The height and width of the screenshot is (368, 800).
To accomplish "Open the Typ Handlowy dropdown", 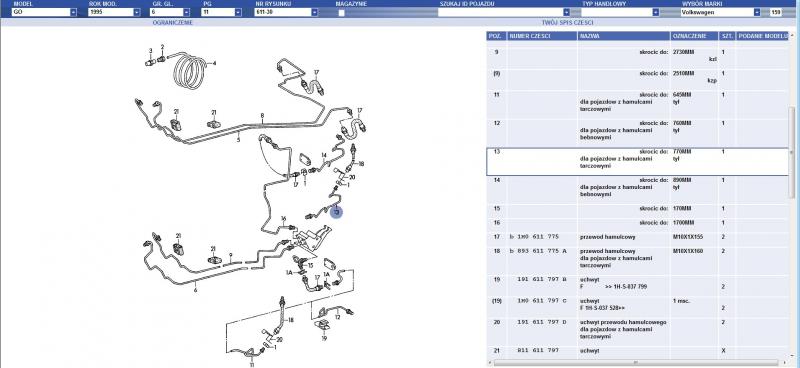I will 656,12.
